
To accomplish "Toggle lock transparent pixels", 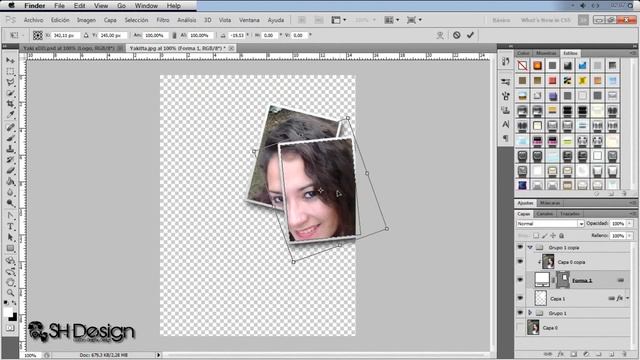I will click(x=536, y=236).
